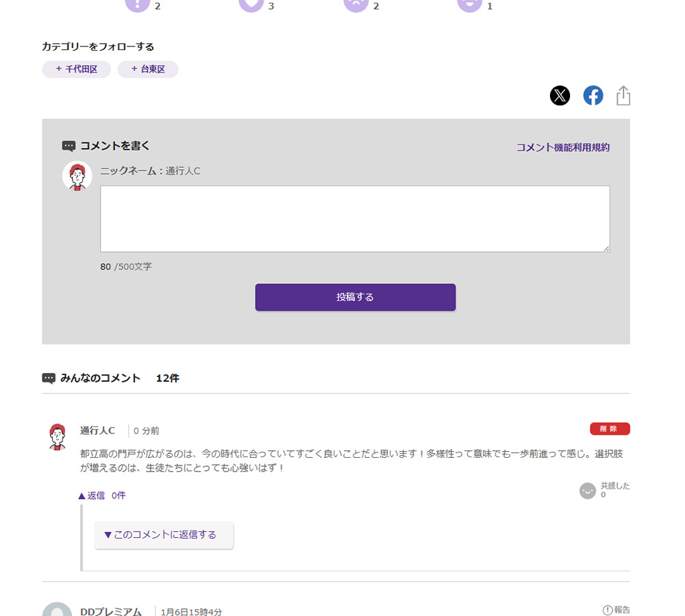Follow the 台東区 category

click(148, 69)
